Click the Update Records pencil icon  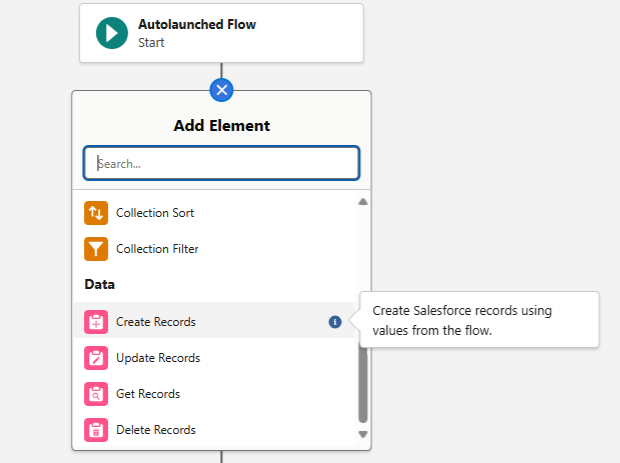96,358
